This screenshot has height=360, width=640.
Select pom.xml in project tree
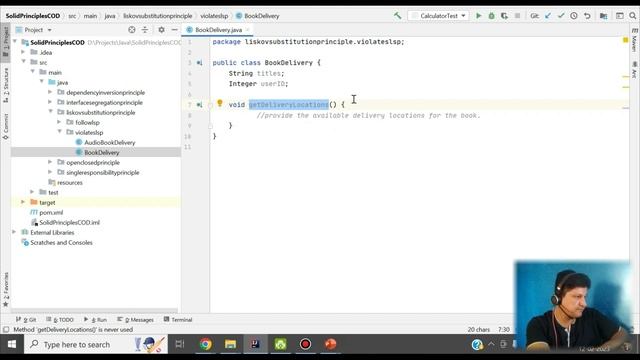click(x=51, y=212)
